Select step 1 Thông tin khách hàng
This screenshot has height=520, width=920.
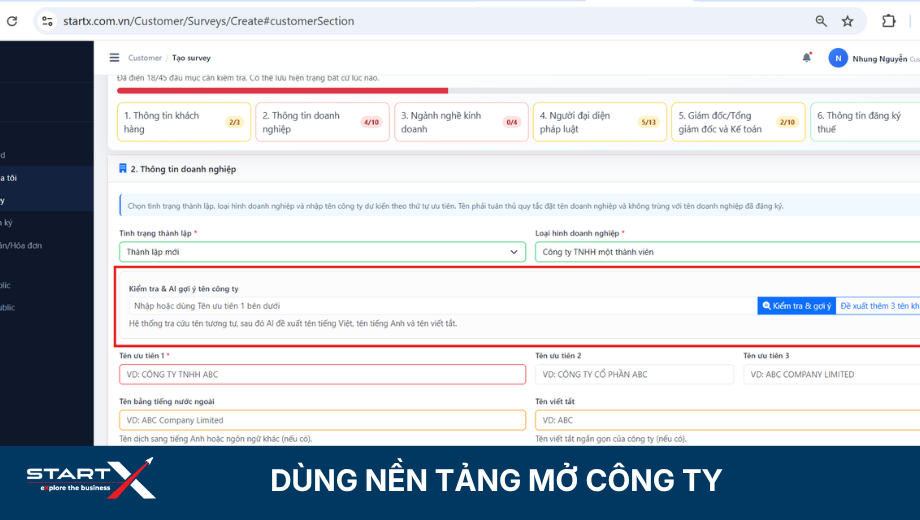click(x=184, y=122)
